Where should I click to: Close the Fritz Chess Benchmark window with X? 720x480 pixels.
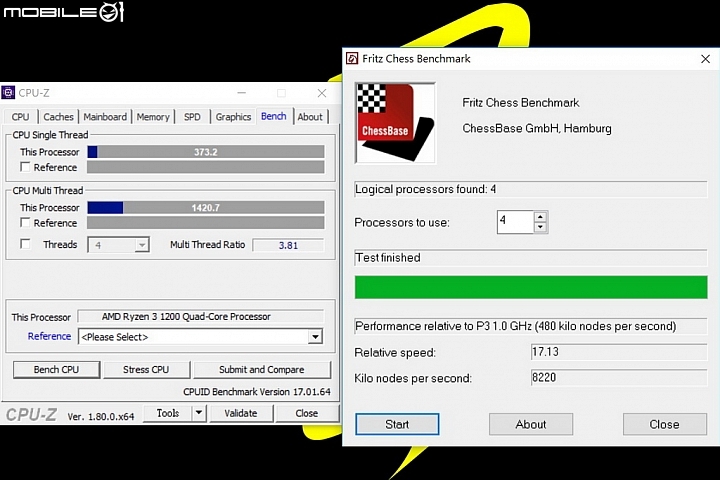[x=705, y=59]
